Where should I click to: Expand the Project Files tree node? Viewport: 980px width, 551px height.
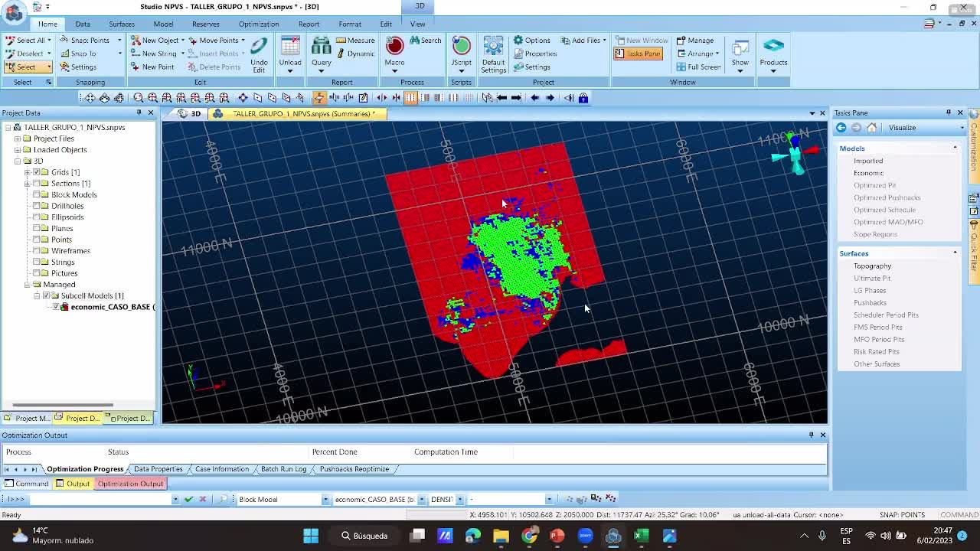pyautogui.click(x=17, y=139)
